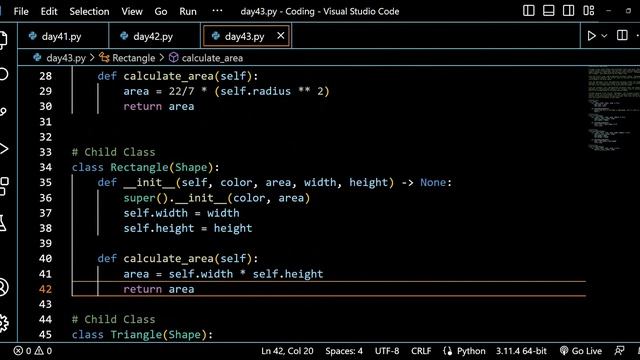The image size is (640, 360).
Task: Split the editor to the right
Action: [622, 36]
